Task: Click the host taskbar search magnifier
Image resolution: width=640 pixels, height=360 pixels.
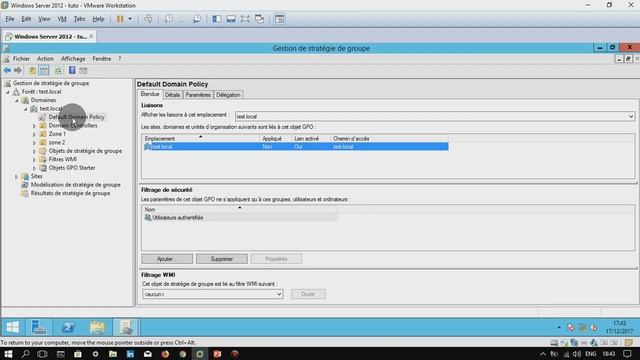Action: 25,354
